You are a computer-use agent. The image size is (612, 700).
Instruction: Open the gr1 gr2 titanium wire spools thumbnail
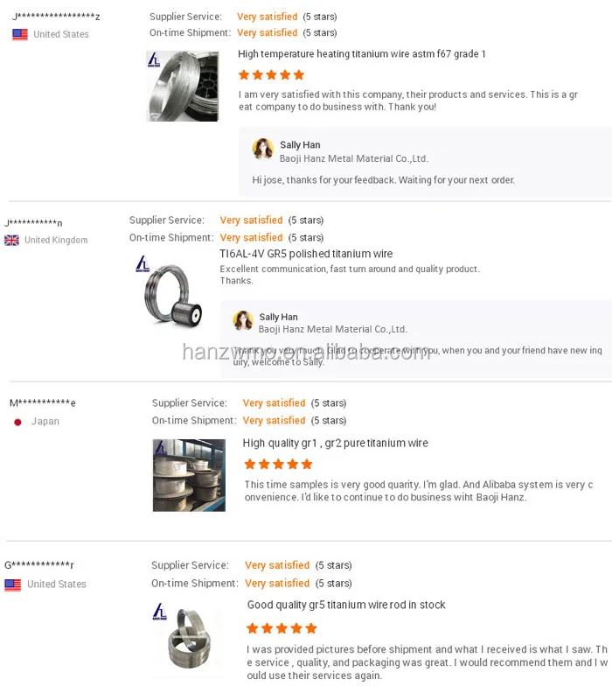point(189,475)
